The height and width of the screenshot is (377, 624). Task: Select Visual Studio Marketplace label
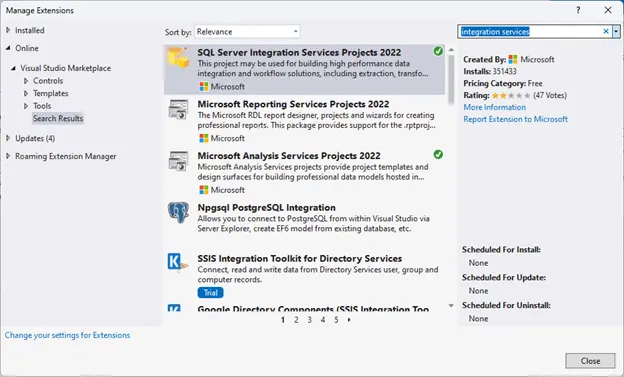[66, 68]
